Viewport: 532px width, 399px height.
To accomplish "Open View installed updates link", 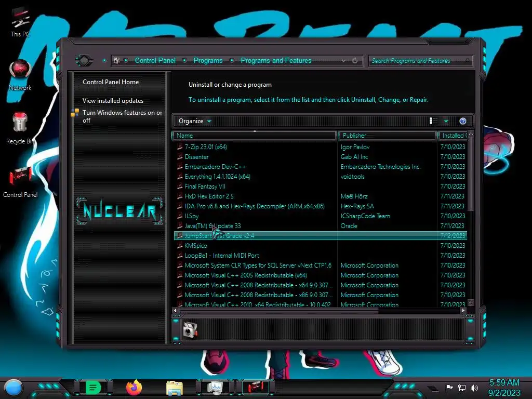I will (113, 101).
